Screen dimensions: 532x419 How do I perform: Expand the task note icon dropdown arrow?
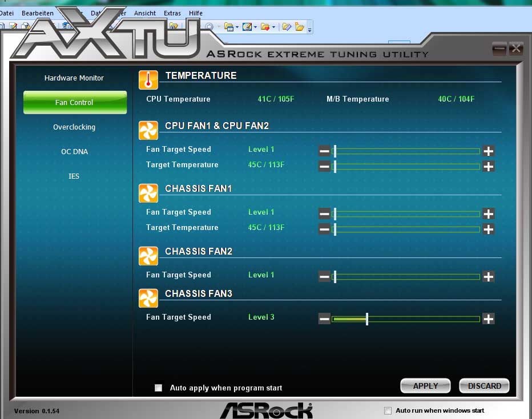255,27
